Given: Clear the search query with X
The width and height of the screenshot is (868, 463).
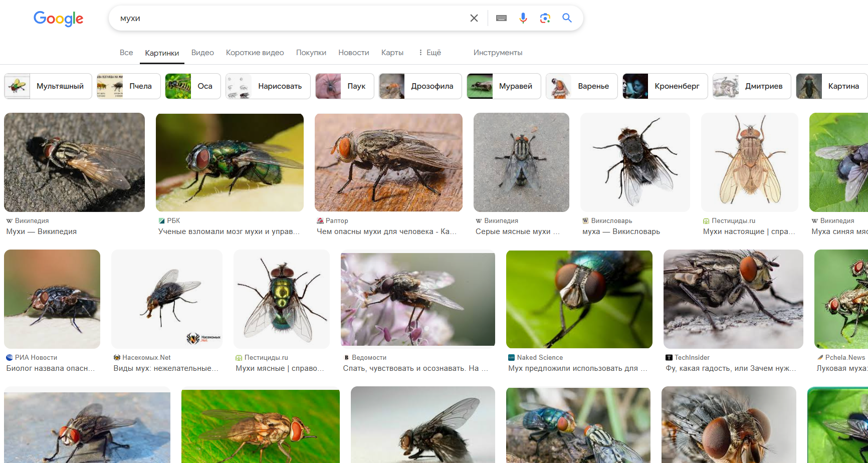Looking at the screenshot, I should coord(474,18).
